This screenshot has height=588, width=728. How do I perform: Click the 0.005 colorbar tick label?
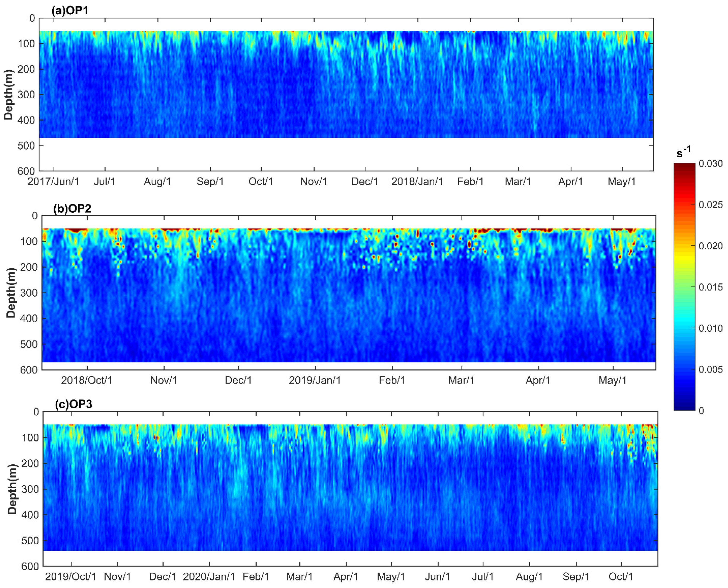point(711,370)
